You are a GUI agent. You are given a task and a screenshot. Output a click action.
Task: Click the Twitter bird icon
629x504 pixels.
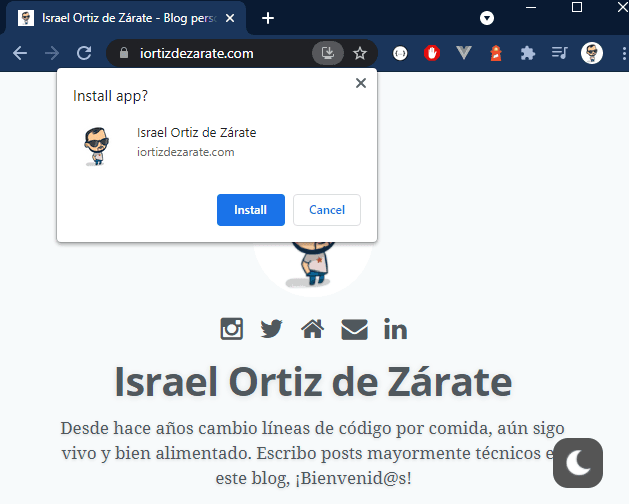tap(271, 328)
